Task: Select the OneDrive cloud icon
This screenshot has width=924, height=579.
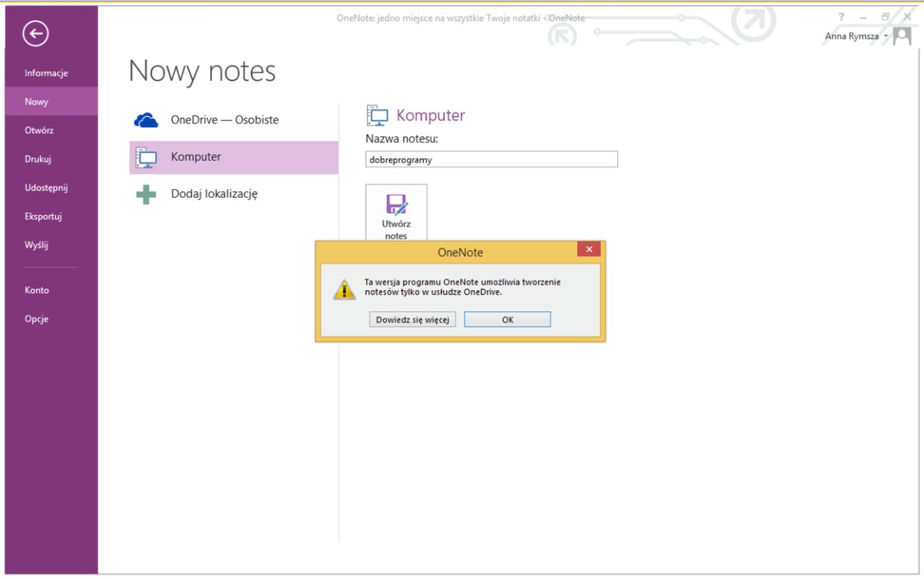Action: (x=146, y=121)
